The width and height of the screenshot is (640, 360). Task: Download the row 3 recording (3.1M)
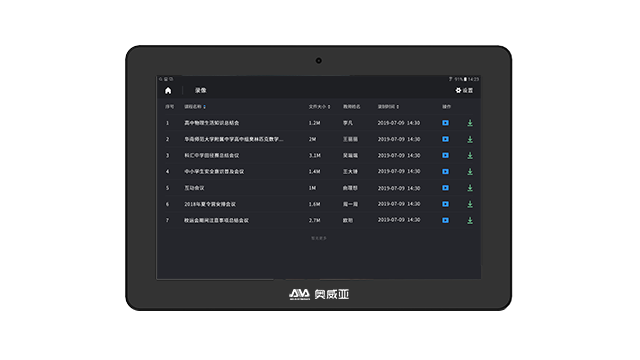[470, 156]
